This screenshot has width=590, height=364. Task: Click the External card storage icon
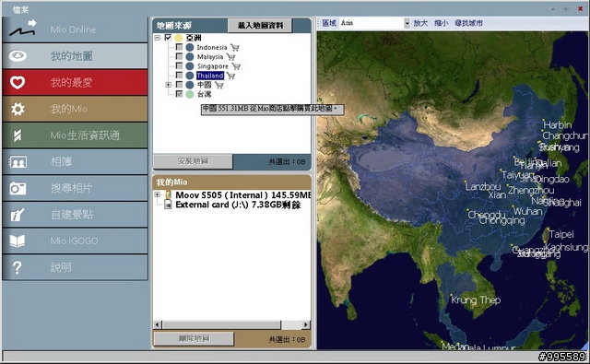coord(168,205)
